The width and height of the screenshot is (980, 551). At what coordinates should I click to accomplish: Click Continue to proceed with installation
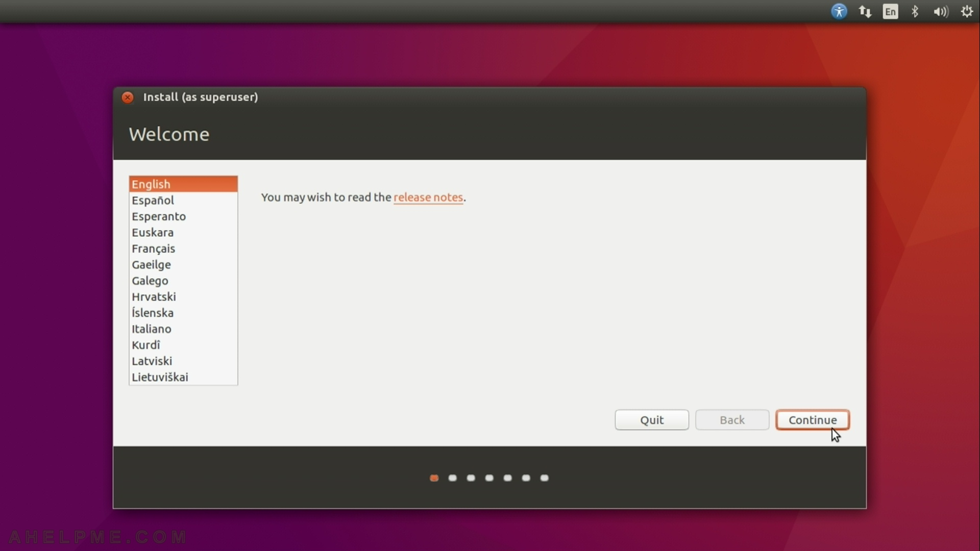[x=813, y=420]
